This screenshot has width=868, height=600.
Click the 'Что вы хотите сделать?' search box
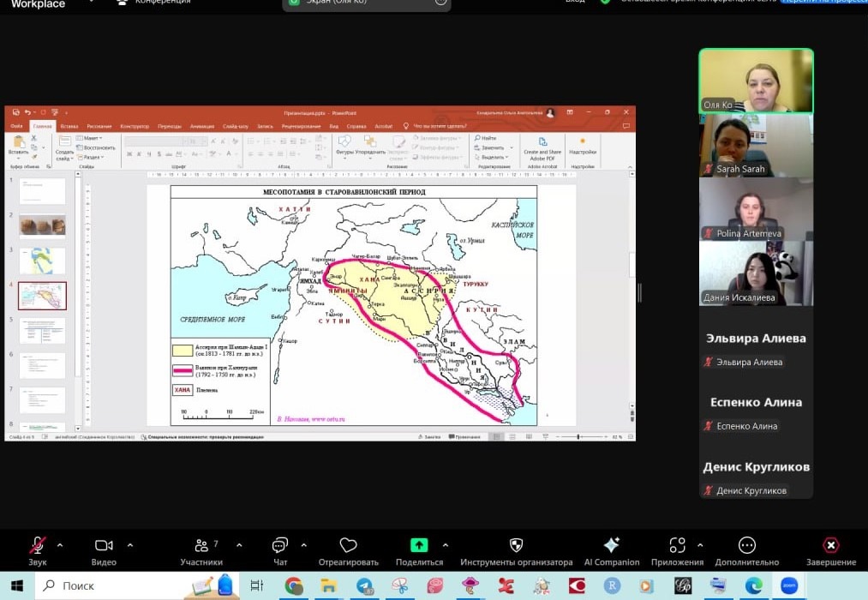[435, 126]
